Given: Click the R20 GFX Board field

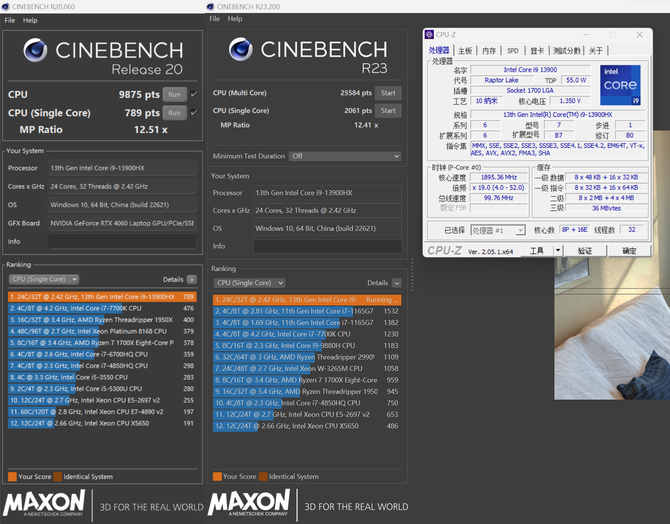Looking at the screenshot, I should (122, 223).
